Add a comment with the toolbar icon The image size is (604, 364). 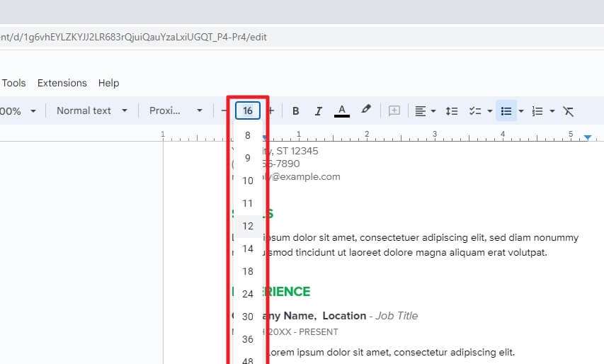coord(394,111)
